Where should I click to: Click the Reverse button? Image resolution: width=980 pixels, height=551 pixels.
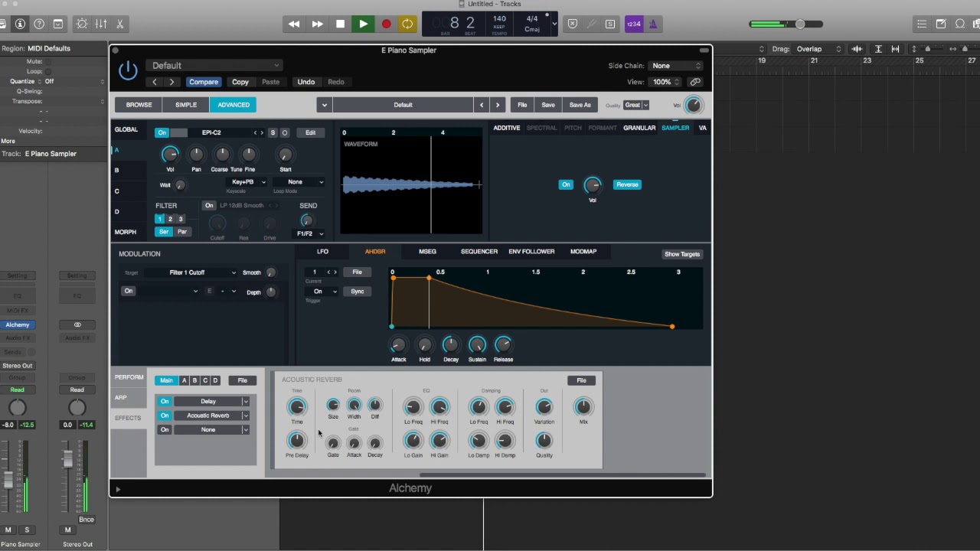point(627,184)
